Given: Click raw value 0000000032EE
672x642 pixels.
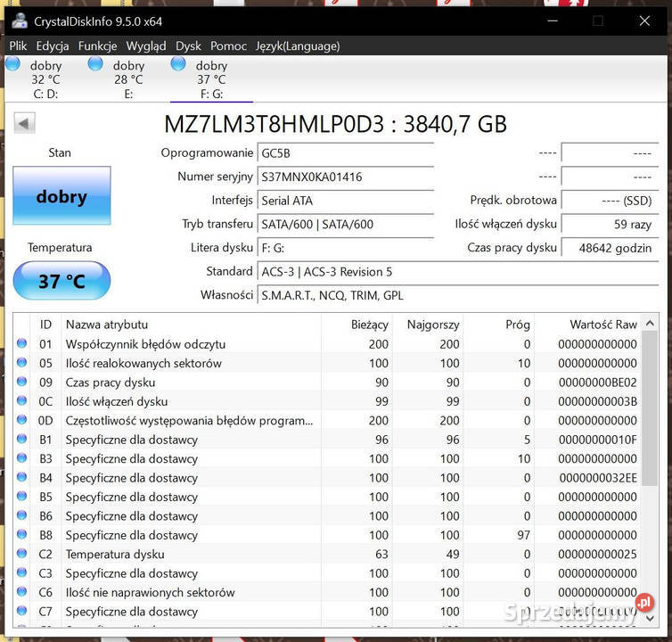Looking at the screenshot, I should click(x=598, y=478).
